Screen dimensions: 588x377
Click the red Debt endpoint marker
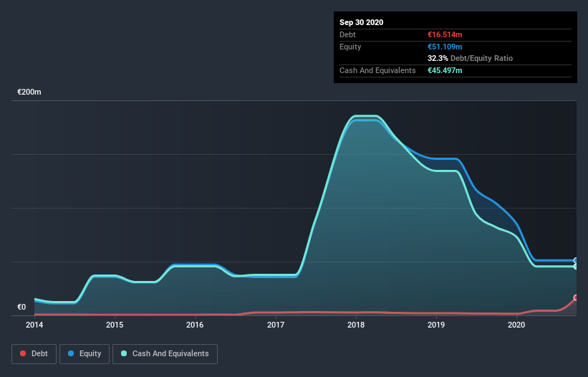576,297
